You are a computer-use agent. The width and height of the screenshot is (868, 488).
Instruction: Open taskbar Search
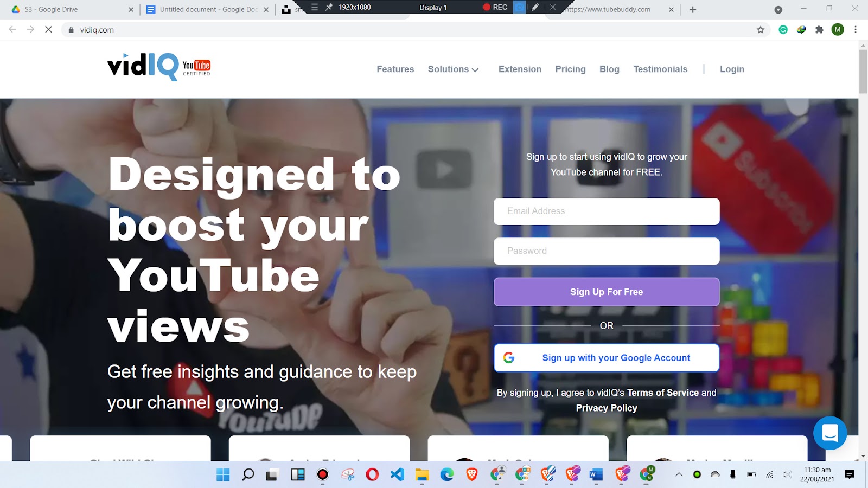click(x=248, y=475)
